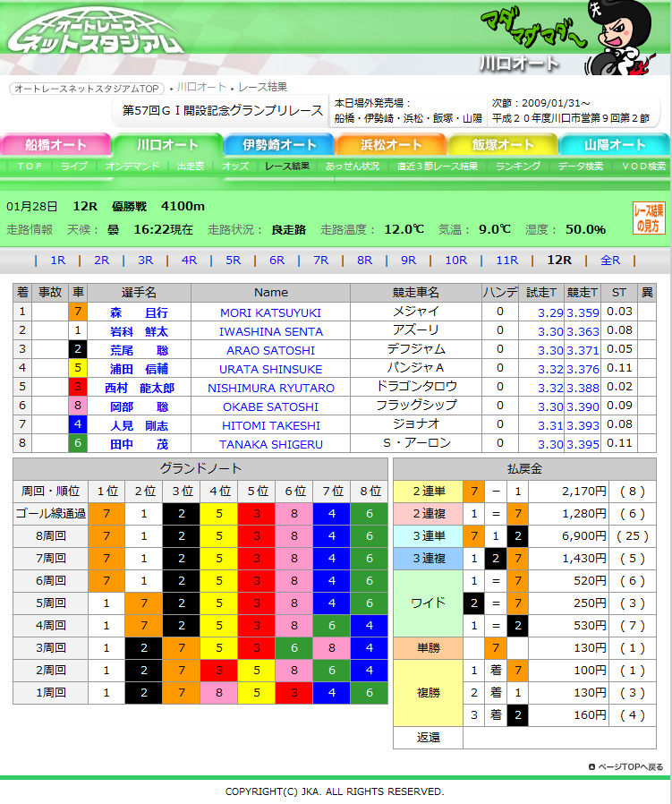Go to race 9R results

[409, 260]
